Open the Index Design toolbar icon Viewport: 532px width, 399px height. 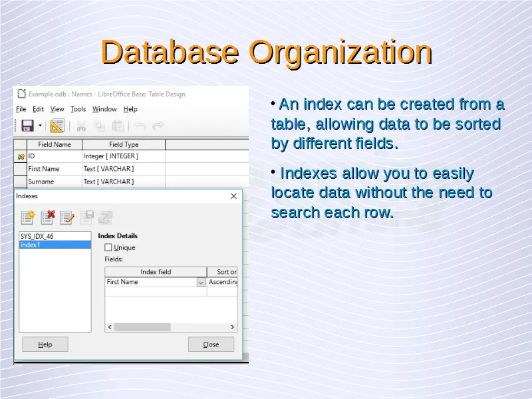coord(57,126)
